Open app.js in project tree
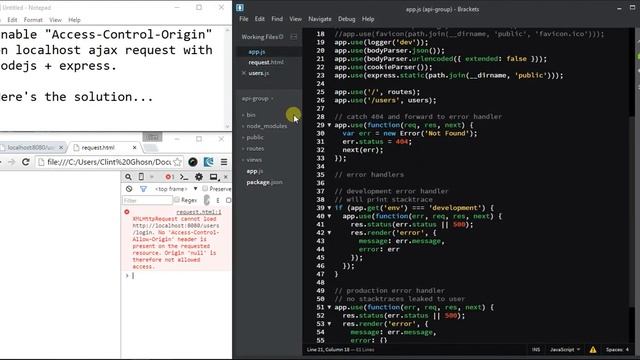 [255, 171]
